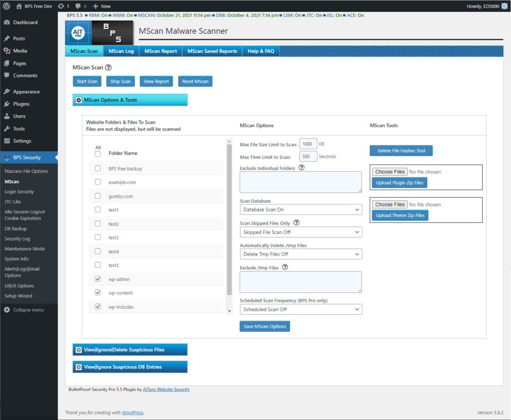Click the Plugins plug icon
The image size is (511, 420).
pyautogui.click(x=7, y=104)
